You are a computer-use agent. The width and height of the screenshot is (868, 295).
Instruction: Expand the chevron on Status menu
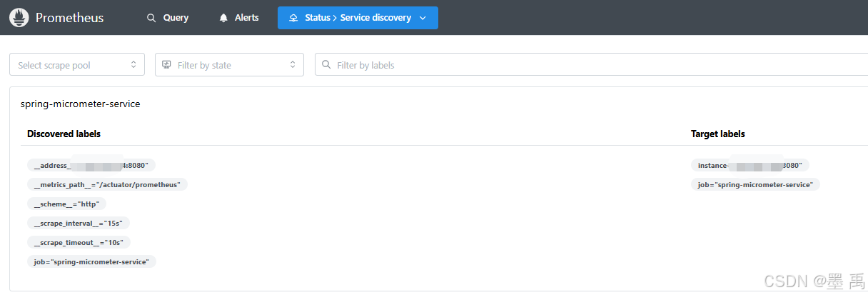pyautogui.click(x=423, y=18)
